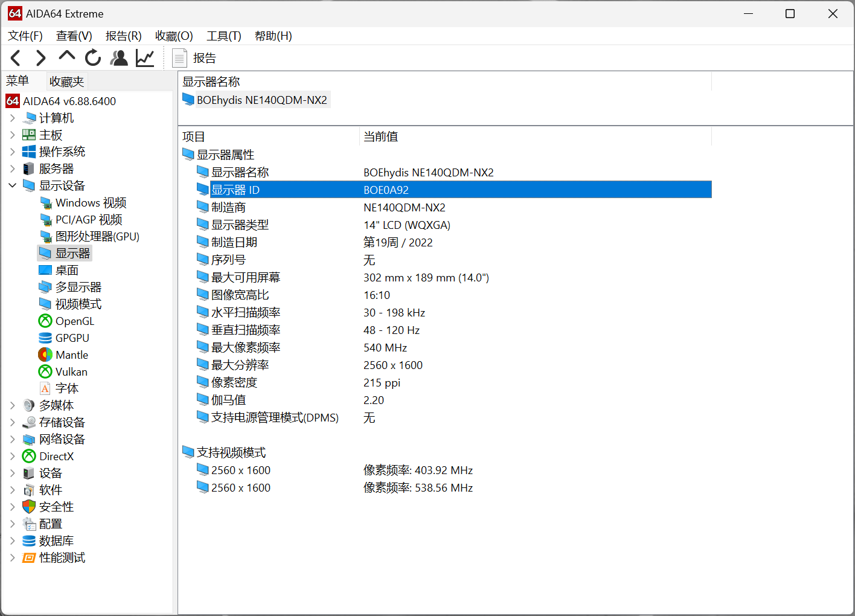
Task: Click the 数据库 database icon
Action: click(x=29, y=541)
